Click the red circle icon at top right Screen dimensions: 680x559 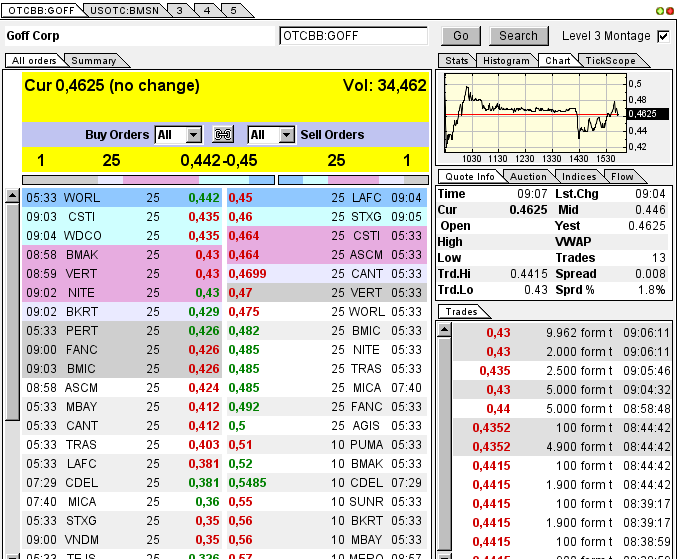(x=670, y=11)
